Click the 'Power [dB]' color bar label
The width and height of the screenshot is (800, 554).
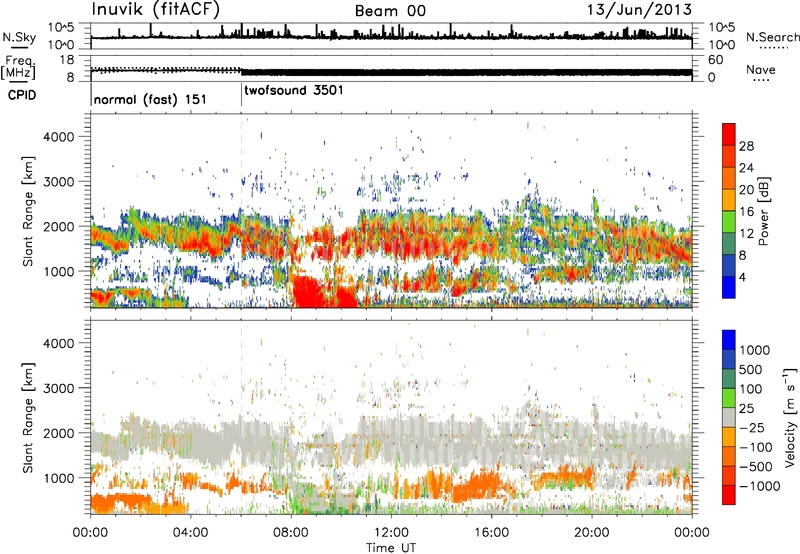pos(763,211)
